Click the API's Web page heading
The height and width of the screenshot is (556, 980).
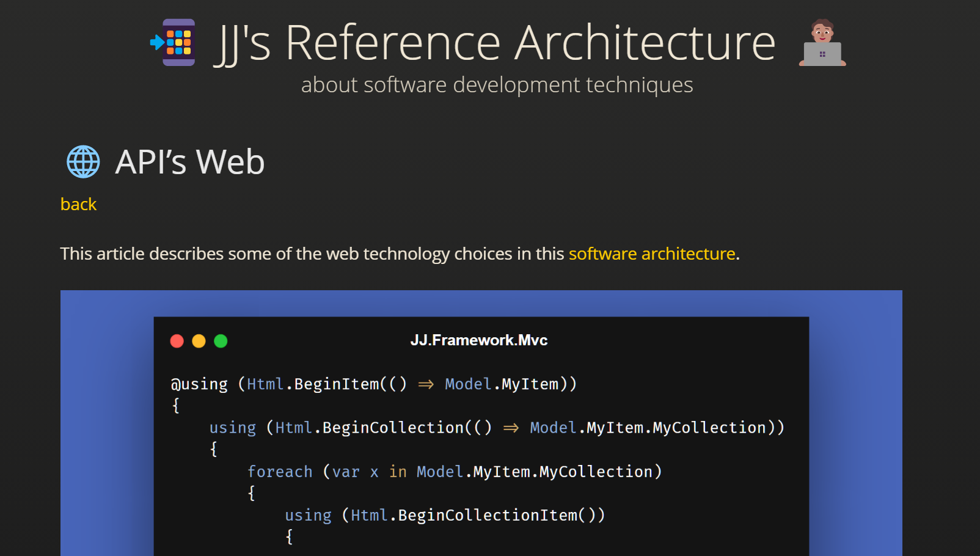(189, 161)
